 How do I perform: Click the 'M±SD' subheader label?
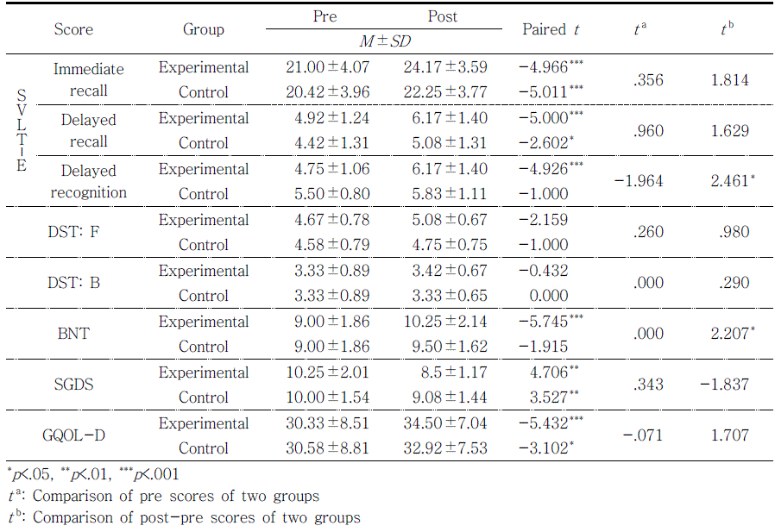click(x=384, y=41)
